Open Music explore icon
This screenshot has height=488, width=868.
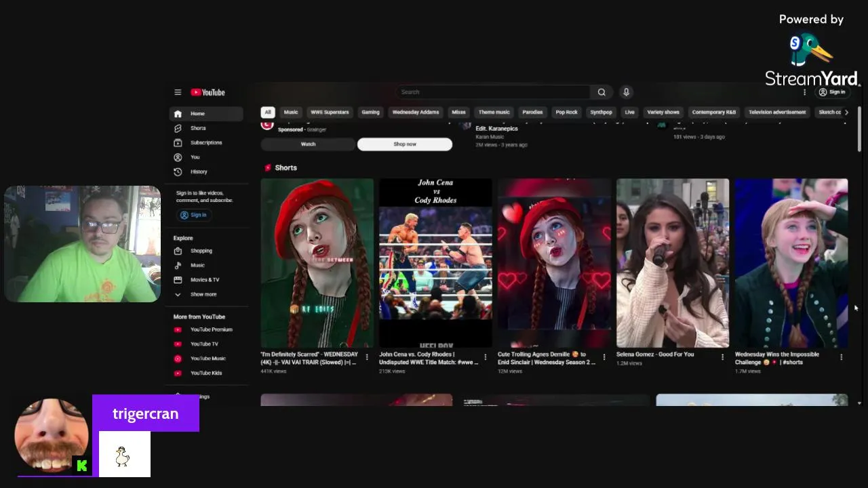178,266
